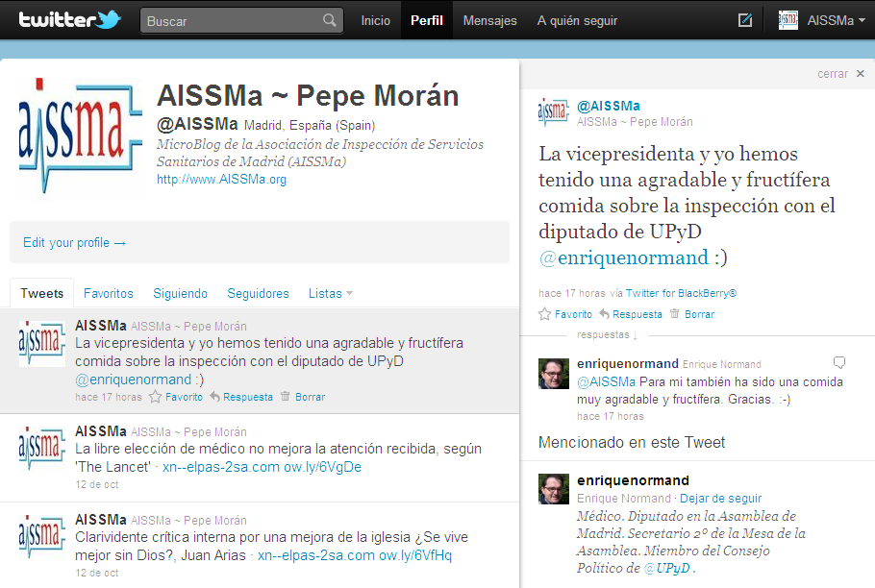Click AISSMa name on the Lancet tweet
Image resolution: width=875 pixels, height=588 pixels.
click(101, 431)
